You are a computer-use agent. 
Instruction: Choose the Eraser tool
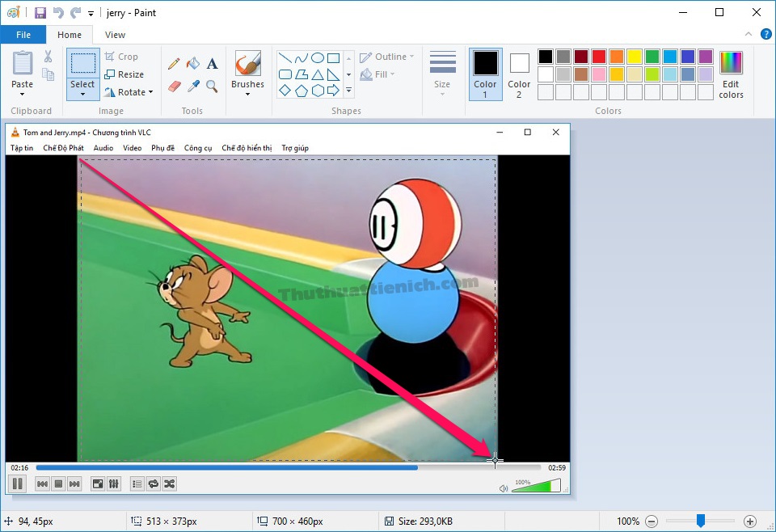point(174,86)
